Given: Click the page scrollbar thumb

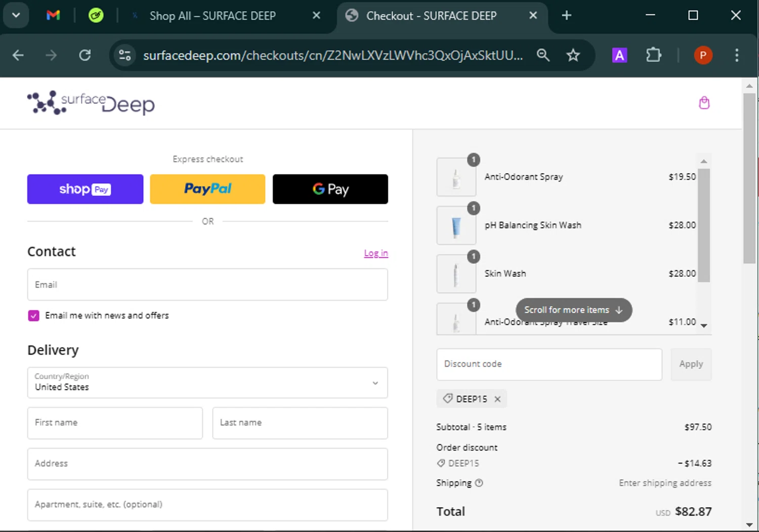Looking at the screenshot, I should (x=749, y=178).
